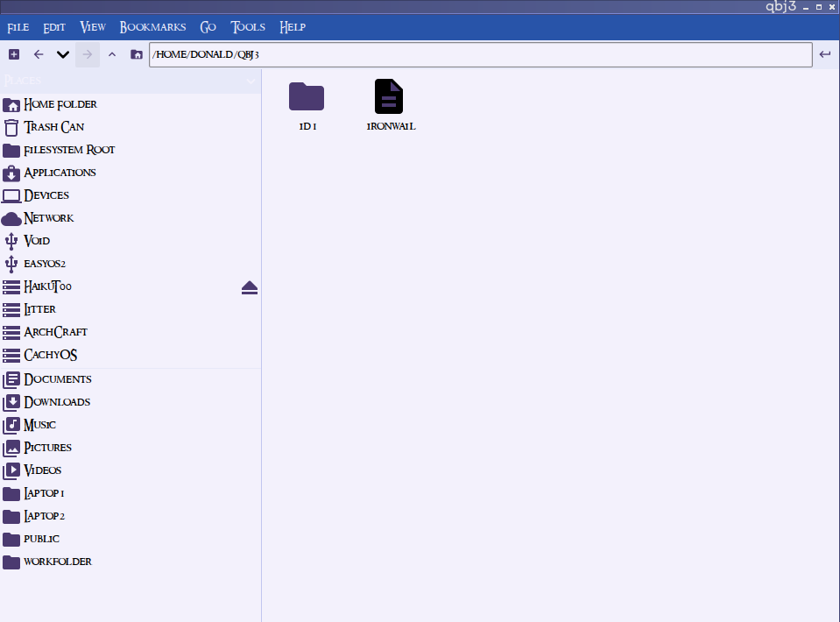Open the CachyOS volume
This screenshot has height=622, width=840.
[x=51, y=355]
